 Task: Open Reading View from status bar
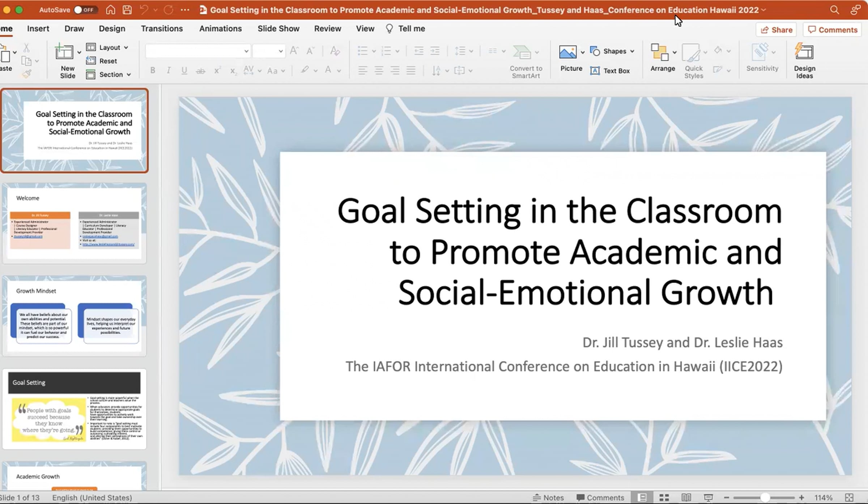pos(686,497)
